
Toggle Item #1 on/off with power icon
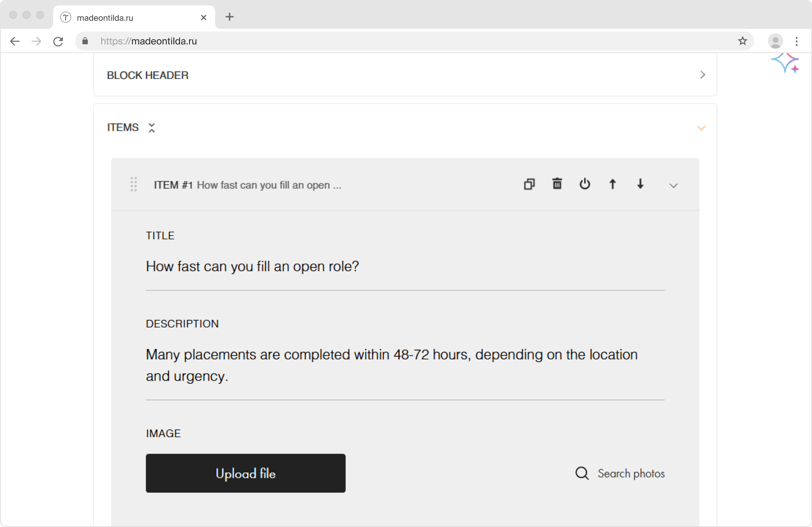[585, 184]
